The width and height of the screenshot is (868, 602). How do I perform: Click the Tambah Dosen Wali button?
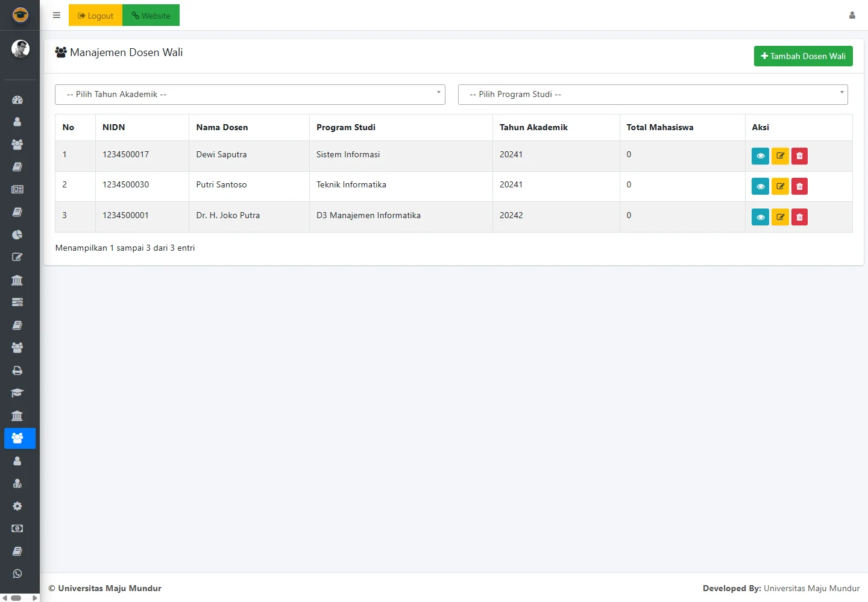pyautogui.click(x=803, y=56)
